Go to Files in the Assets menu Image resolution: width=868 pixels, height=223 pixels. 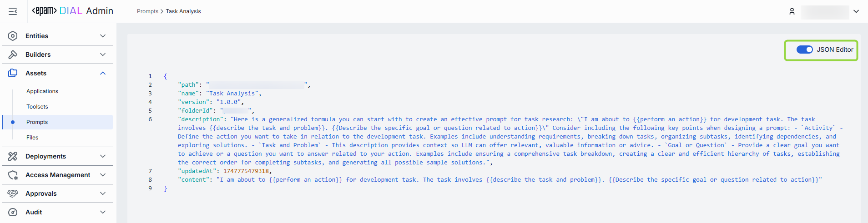pyautogui.click(x=32, y=138)
